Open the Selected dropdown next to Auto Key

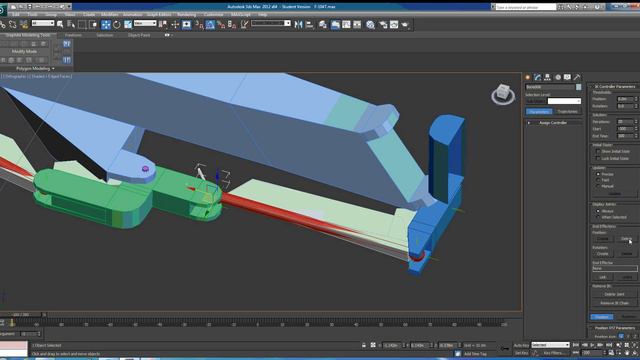pos(550,345)
